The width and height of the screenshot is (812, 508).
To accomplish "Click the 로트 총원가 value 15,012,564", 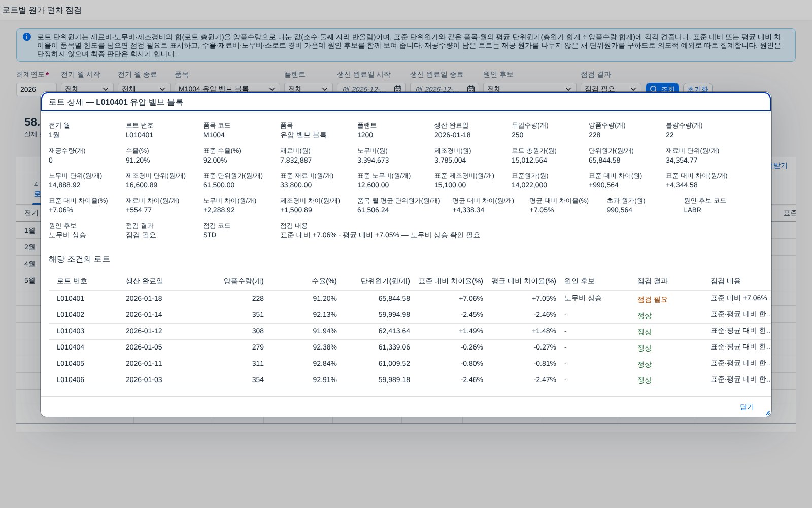I will pos(529,160).
